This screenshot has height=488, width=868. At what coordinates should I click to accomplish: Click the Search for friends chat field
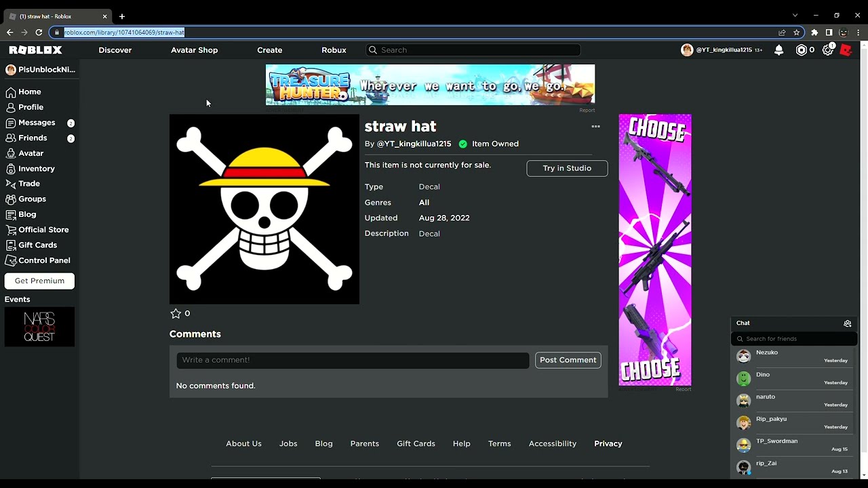pyautogui.click(x=793, y=339)
